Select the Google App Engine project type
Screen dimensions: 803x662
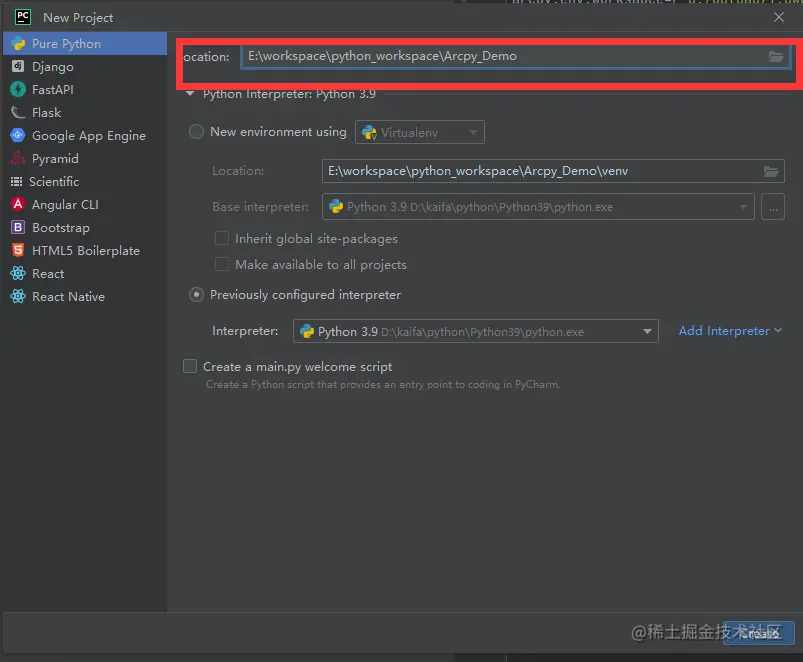click(85, 136)
